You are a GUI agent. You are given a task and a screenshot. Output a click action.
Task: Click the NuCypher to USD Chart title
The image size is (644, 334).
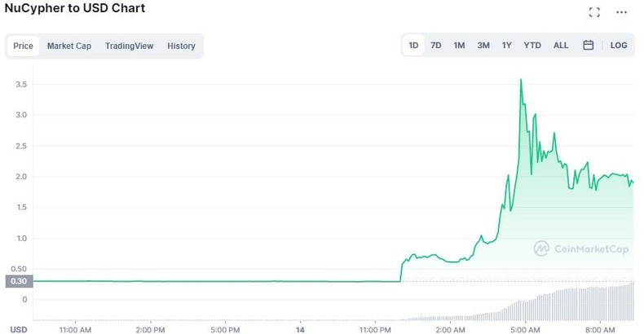(x=75, y=8)
